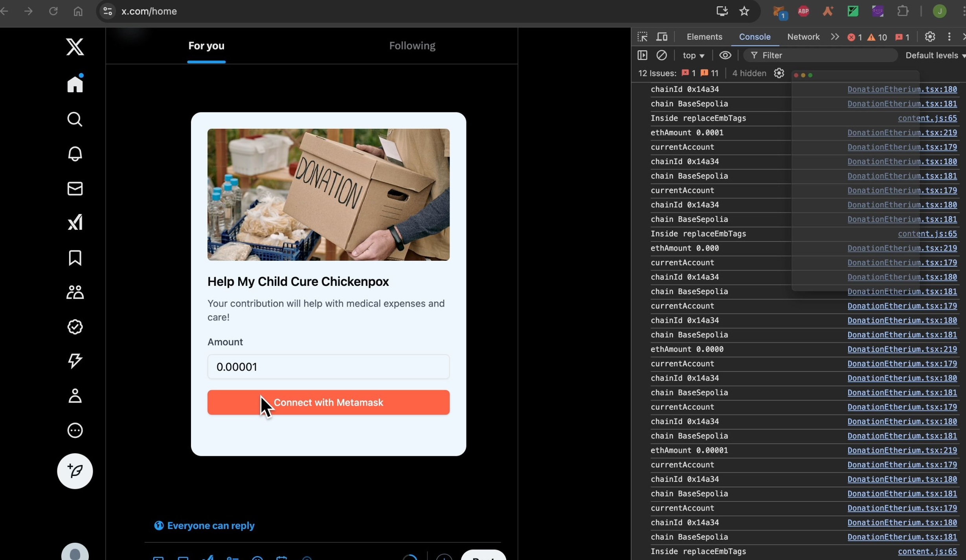Click the donation box image
Image resolution: width=966 pixels, height=560 pixels.
pos(328,194)
